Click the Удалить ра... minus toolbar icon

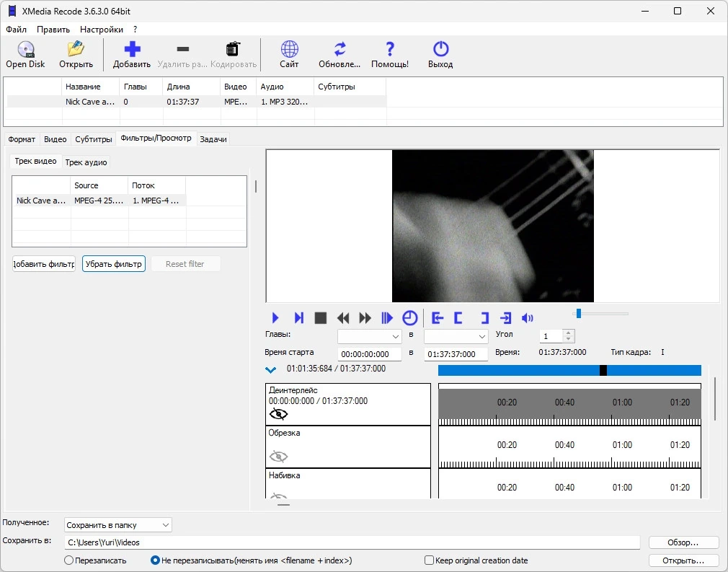click(x=183, y=49)
